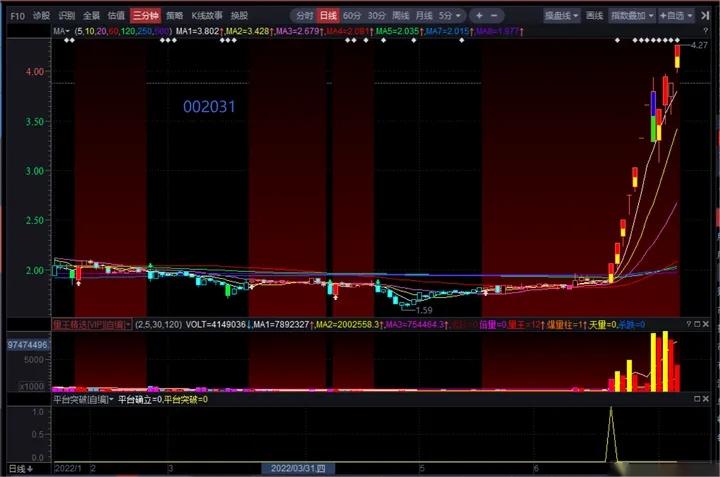The image size is (720, 477).
Task: Click the 平台确立=0 value
Action: point(140,399)
